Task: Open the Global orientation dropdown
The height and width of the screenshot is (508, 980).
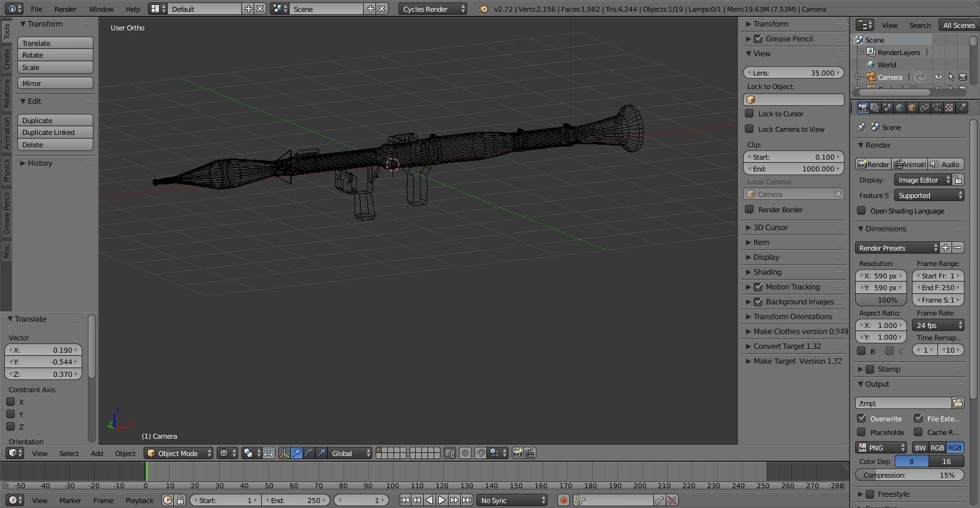Action: click(350, 453)
